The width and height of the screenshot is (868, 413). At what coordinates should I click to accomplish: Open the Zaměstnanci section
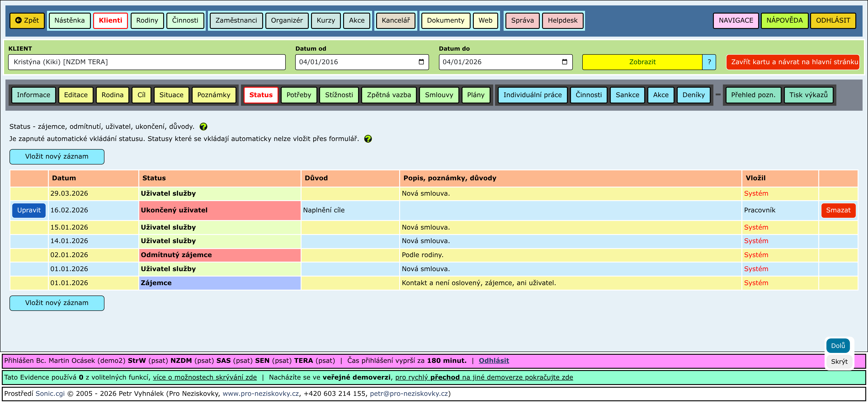(x=236, y=21)
